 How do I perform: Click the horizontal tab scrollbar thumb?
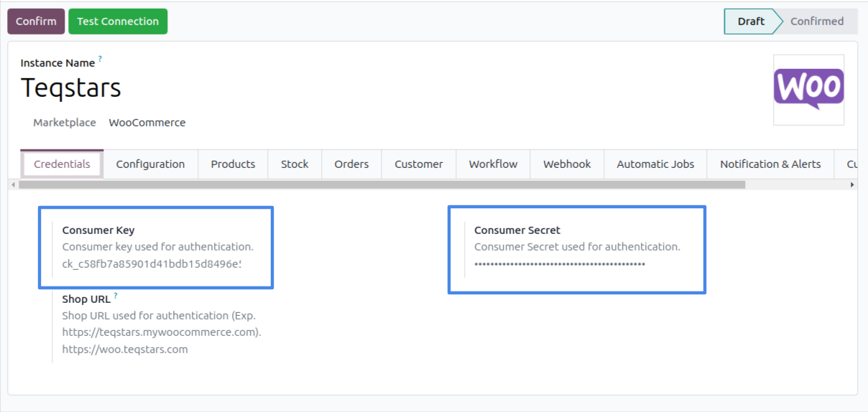(382, 184)
